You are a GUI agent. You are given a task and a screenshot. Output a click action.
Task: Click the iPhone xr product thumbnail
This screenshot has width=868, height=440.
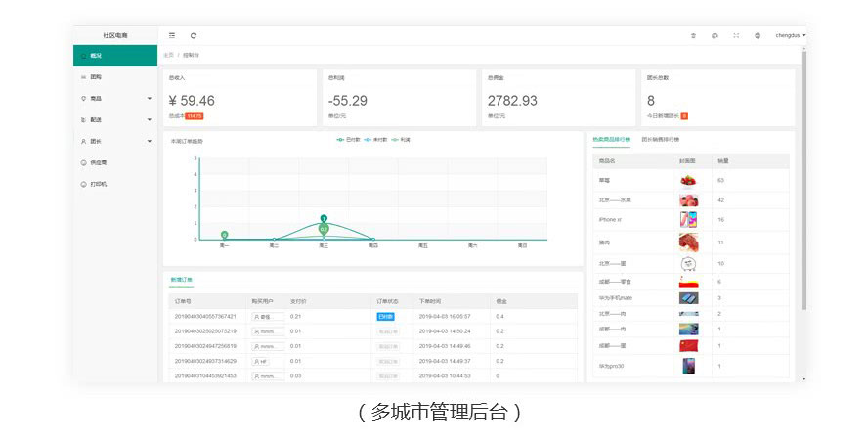click(689, 220)
